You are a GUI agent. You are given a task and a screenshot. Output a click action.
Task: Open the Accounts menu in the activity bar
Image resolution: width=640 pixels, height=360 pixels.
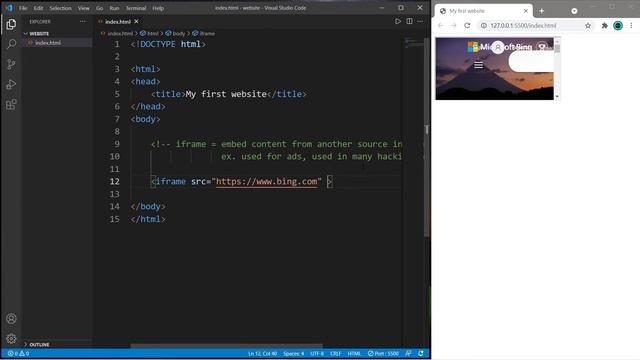click(11, 318)
